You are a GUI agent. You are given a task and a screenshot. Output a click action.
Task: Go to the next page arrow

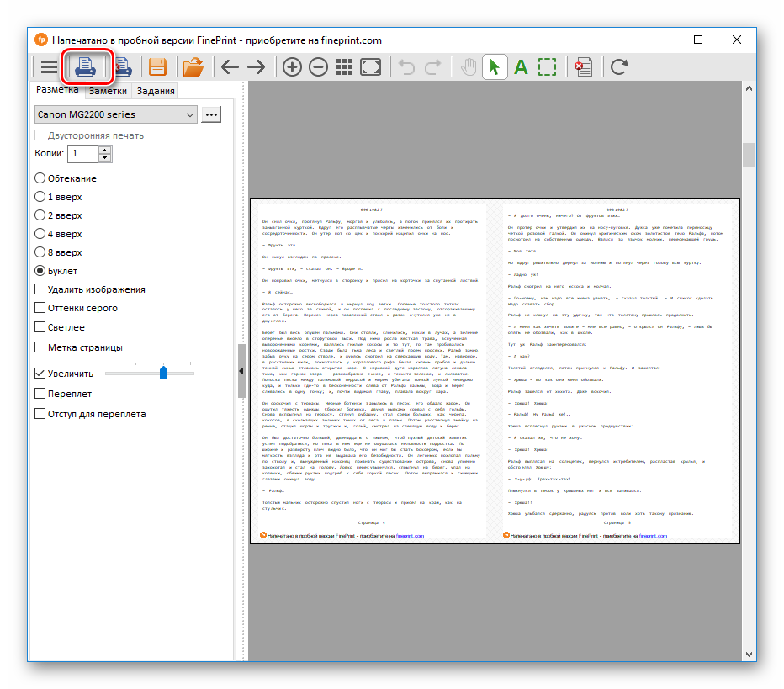point(256,67)
